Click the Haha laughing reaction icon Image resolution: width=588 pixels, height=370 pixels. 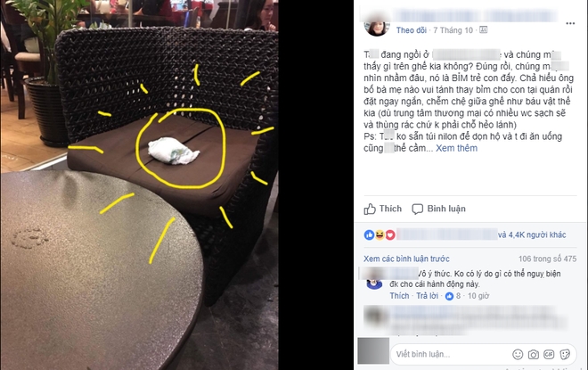point(380,234)
